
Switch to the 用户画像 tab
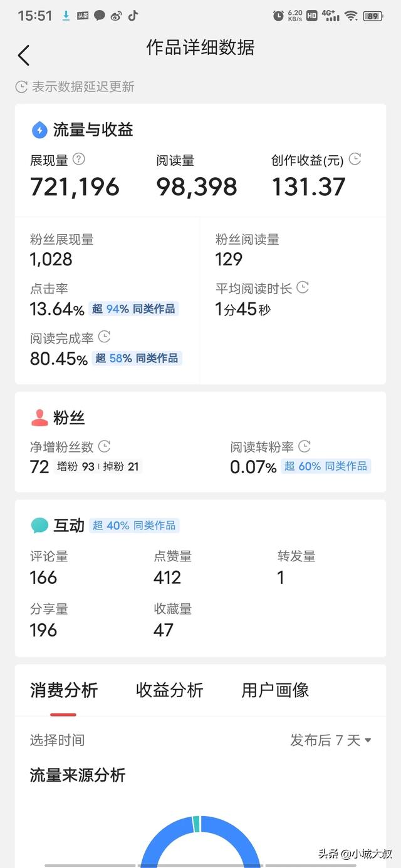(275, 690)
